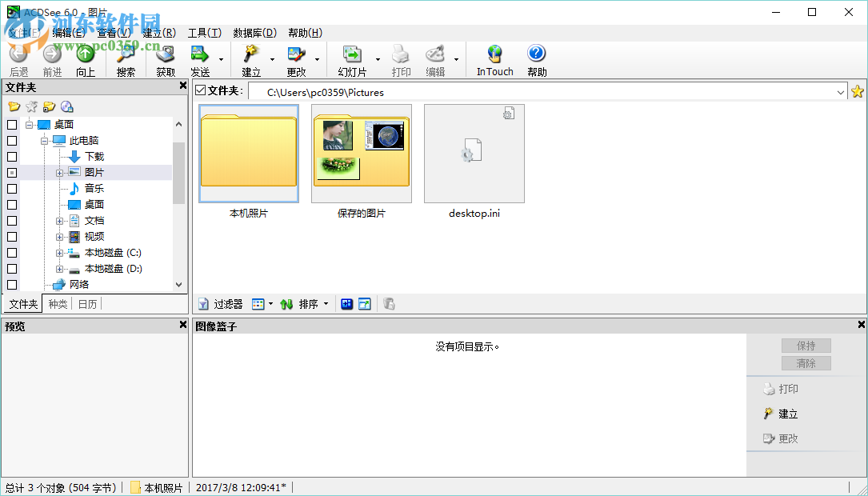This screenshot has height=496, width=868.
Task: Open the folder path dropdown arrow
Action: click(x=842, y=91)
